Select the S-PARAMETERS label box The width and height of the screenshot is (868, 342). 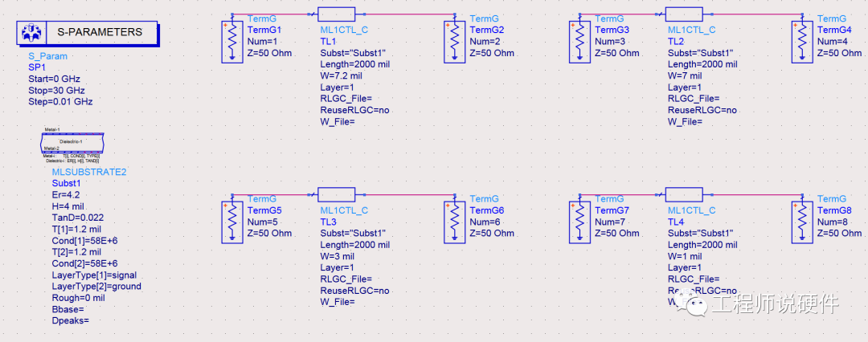tap(100, 33)
